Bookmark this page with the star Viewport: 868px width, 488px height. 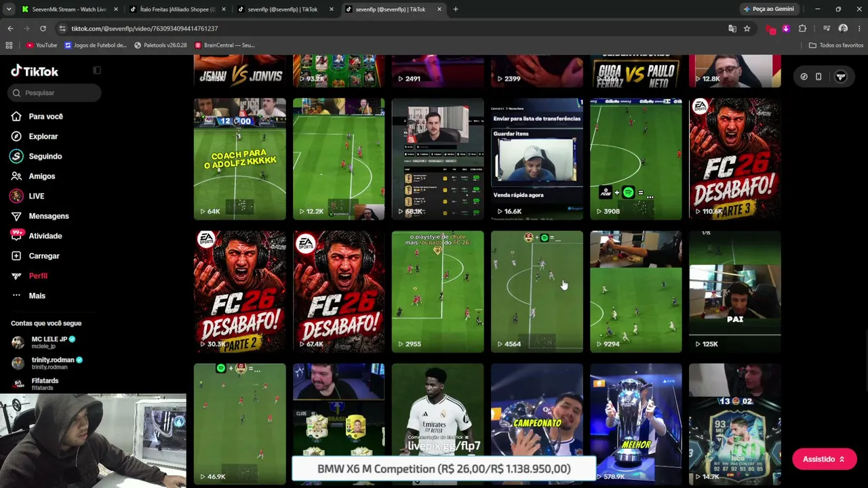747,28
